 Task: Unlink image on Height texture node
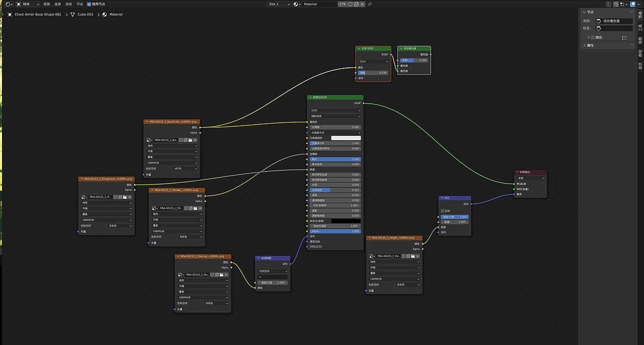click(418, 256)
